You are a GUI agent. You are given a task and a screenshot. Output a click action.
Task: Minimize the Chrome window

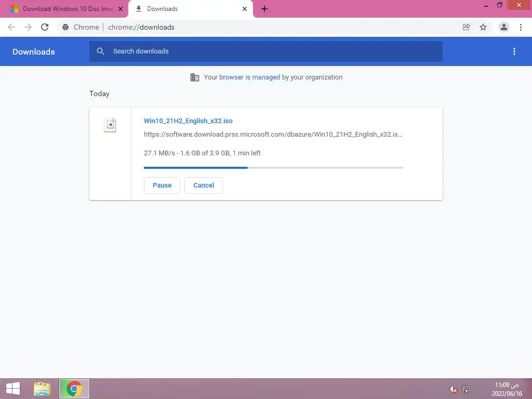pos(486,5)
